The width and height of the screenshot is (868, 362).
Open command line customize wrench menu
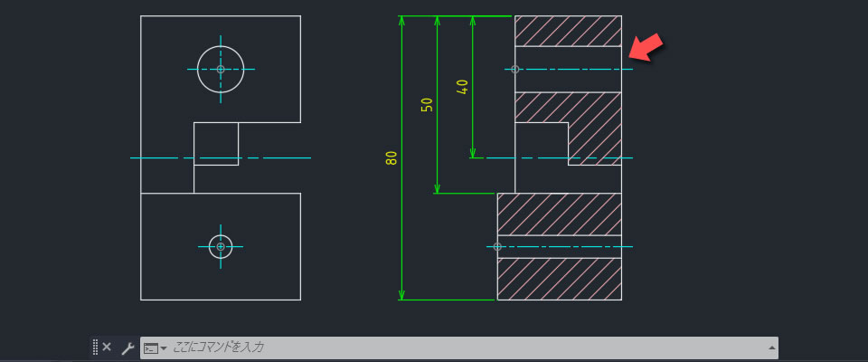[x=127, y=348]
